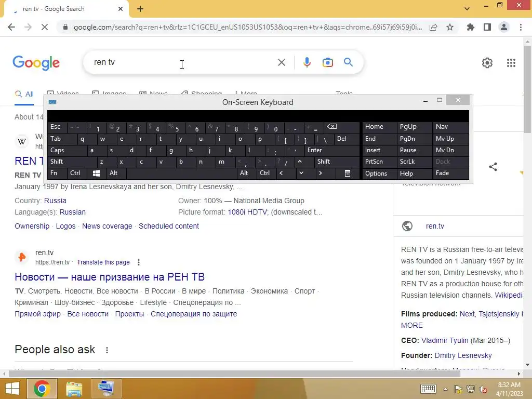Image resolution: width=532 pixels, height=399 pixels.
Task: Open Vladimir Tyulin CEO link
Action: tap(445, 340)
